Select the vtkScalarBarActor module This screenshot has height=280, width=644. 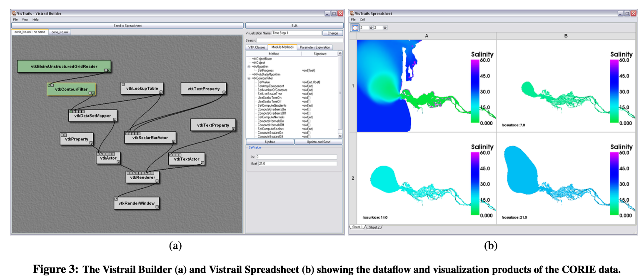pyautogui.click(x=150, y=137)
